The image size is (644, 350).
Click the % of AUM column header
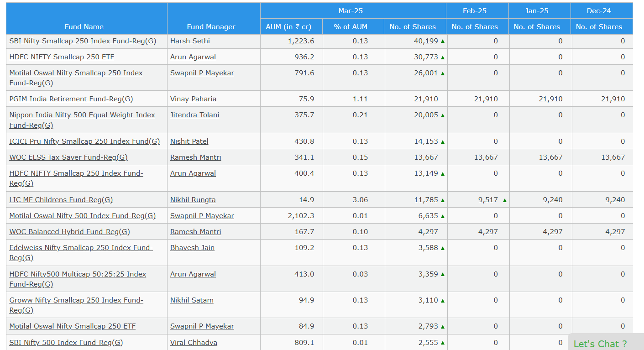click(351, 27)
